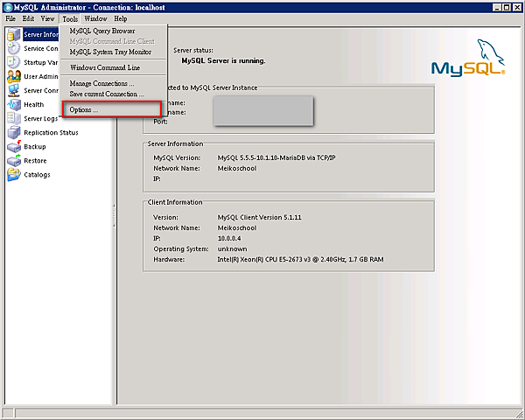Click the MySQL Version value text
The height and width of the screenshot is (420, 525).
(276, 157)
